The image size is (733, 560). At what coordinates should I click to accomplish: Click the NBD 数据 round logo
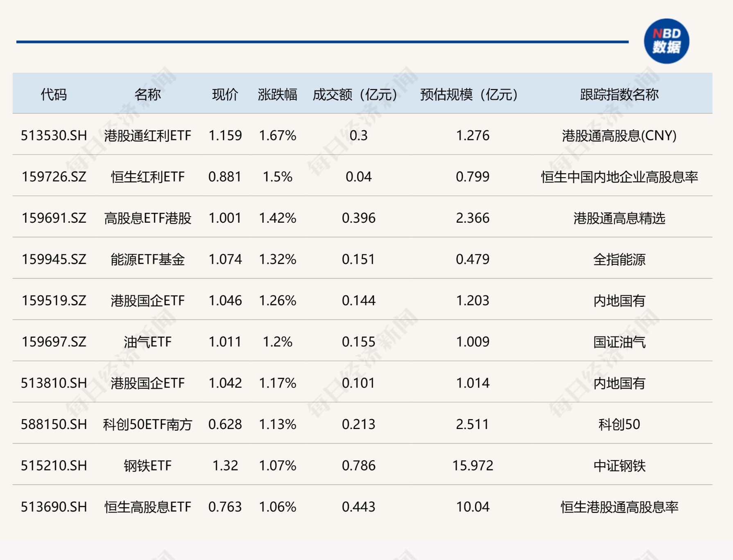coord(666,41)
